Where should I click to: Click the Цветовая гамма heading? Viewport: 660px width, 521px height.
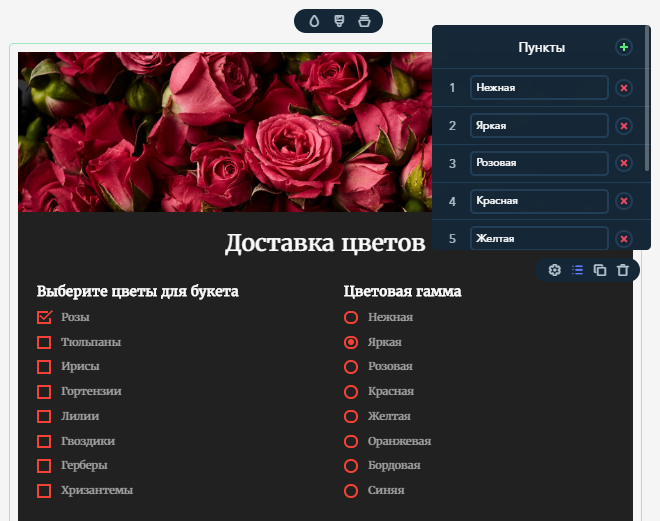coord(402,291)
